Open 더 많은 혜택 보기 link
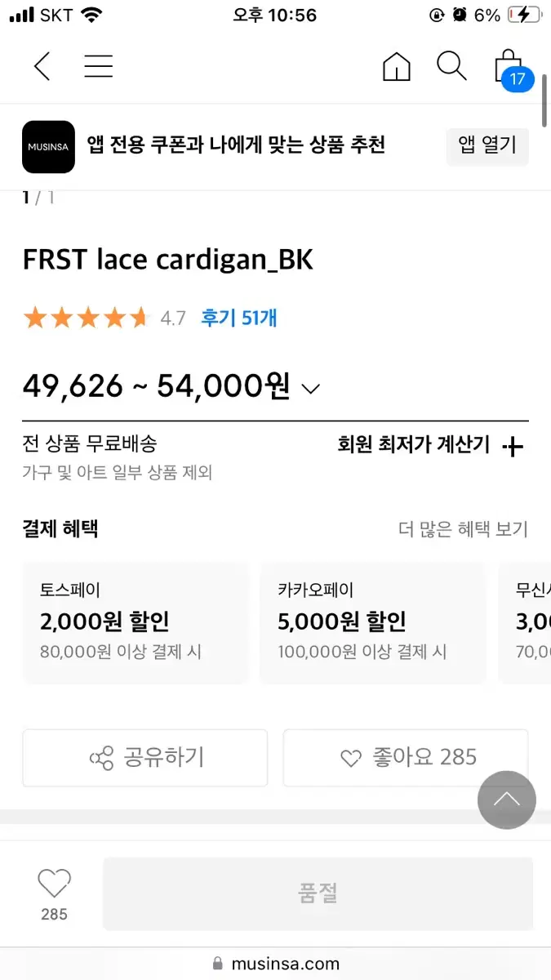The height and width of the screenshot is (980, 551). (463, 529)
